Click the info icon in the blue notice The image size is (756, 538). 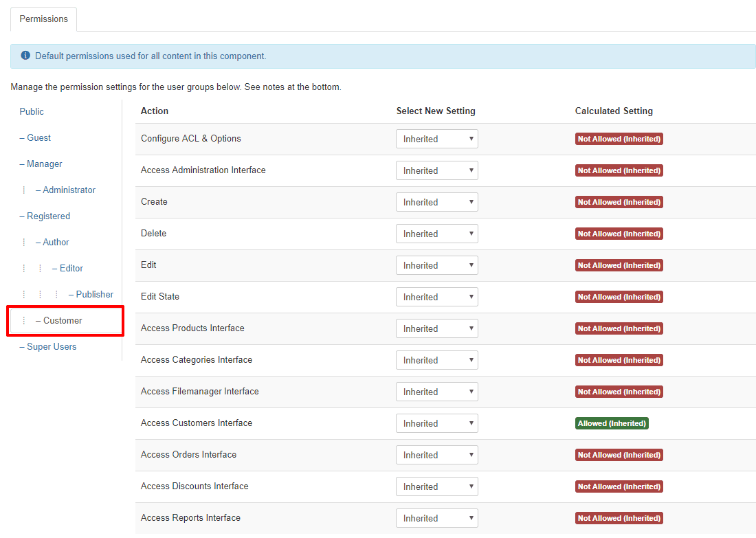point(25,56)
